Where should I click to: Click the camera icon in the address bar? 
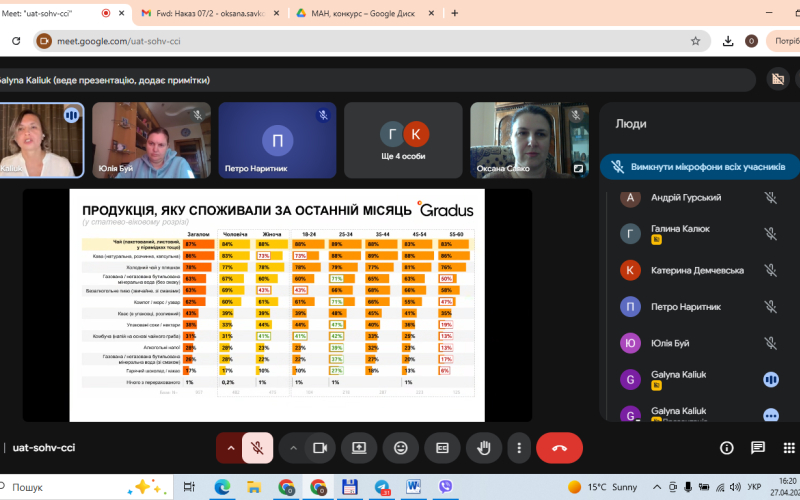[44, 41]
